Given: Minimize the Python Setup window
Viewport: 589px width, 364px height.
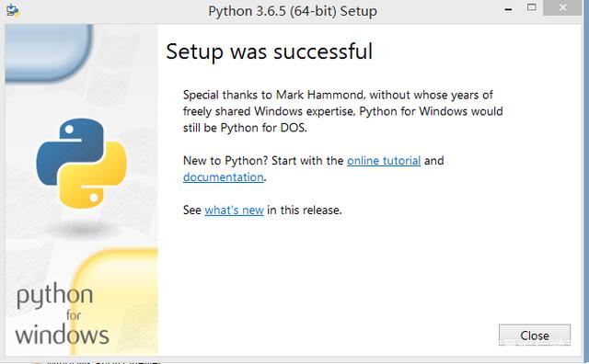Looking at the screenshot, I should coord(508,9).
